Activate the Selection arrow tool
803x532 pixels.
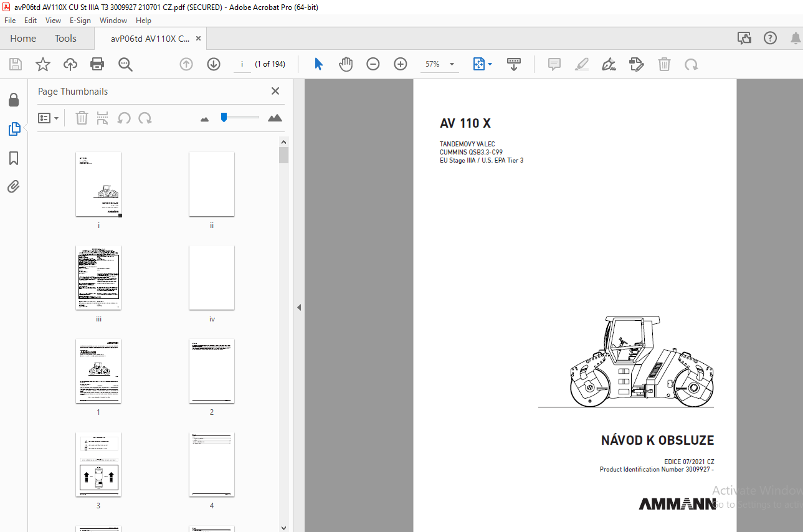[318, 64]
